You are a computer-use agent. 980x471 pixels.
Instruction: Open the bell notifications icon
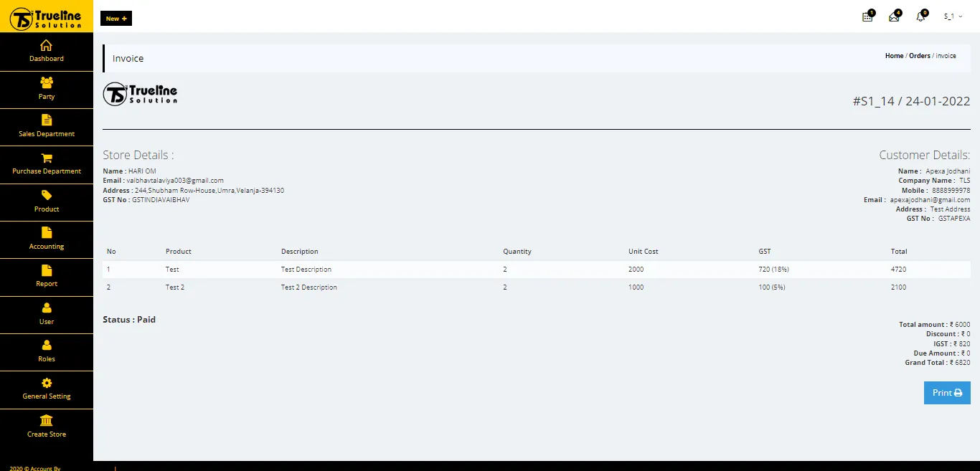coord(920,16)
